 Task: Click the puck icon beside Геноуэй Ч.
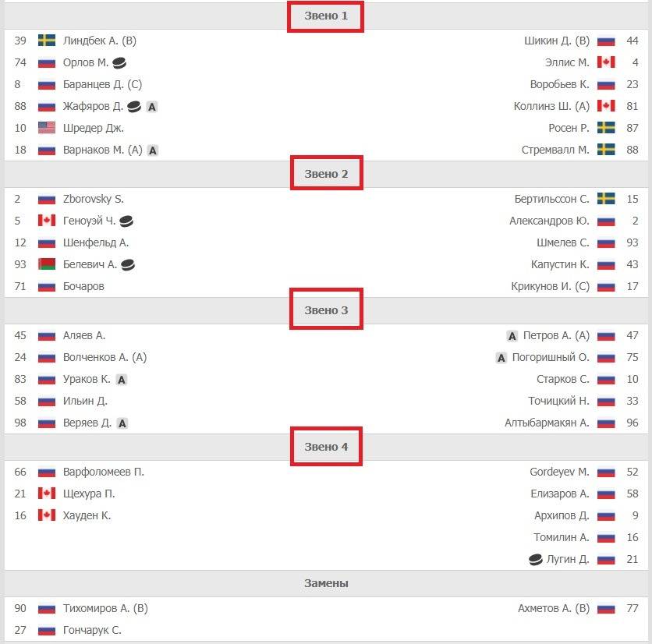[x=126, y=221]
